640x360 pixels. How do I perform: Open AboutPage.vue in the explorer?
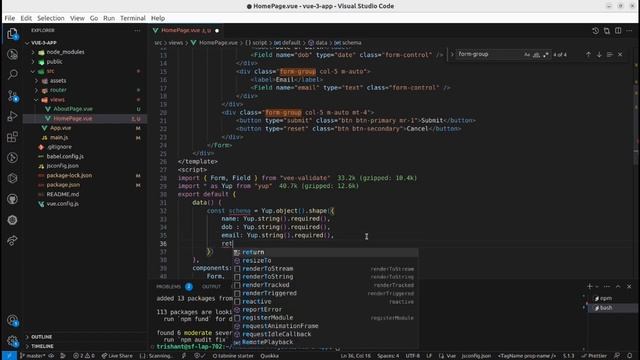pyautogui.click(x=73, y=109)
